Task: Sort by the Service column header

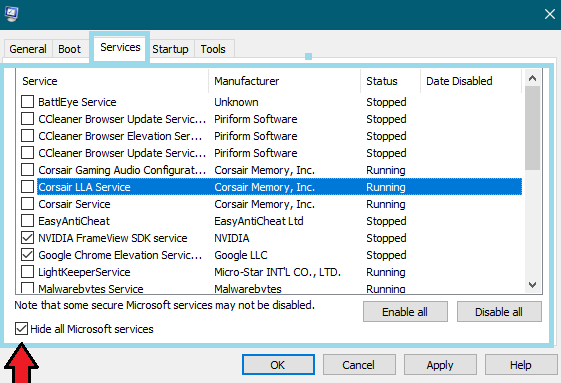Action: [112, 81]
